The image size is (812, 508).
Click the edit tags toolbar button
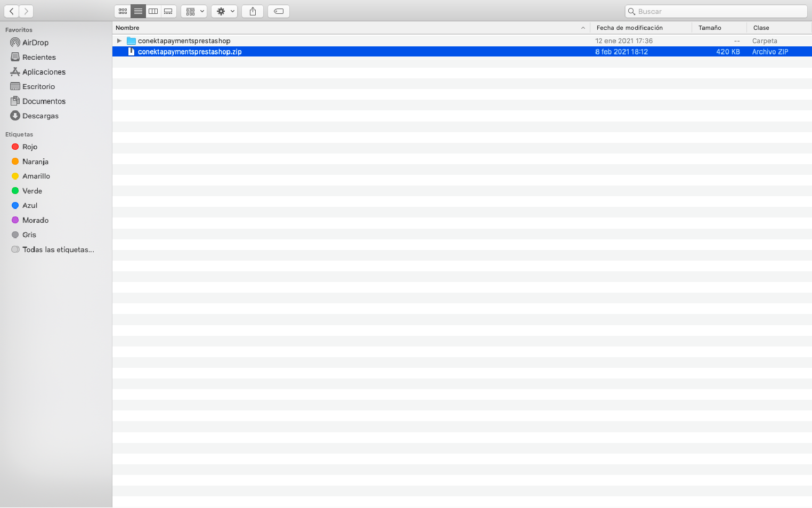coord(279,11)
